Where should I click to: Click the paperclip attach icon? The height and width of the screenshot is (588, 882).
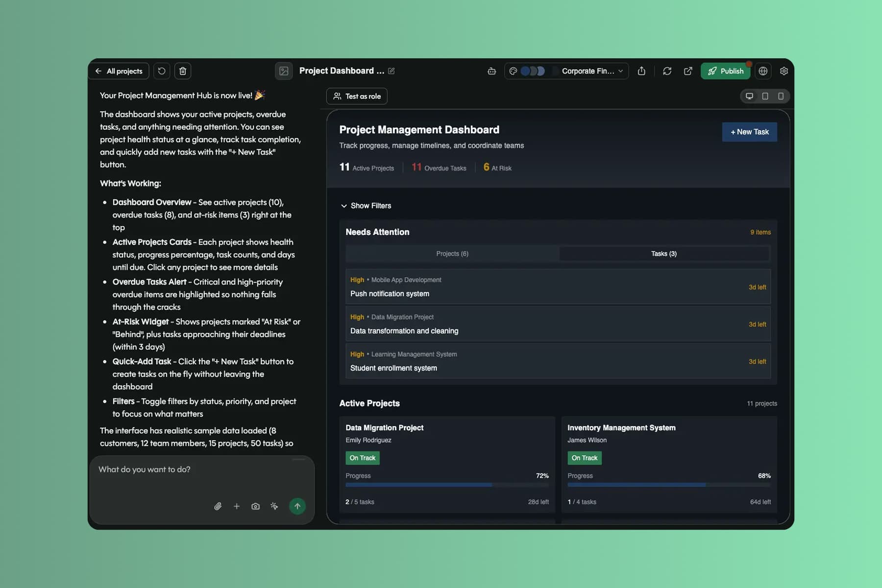coord(218,506)
